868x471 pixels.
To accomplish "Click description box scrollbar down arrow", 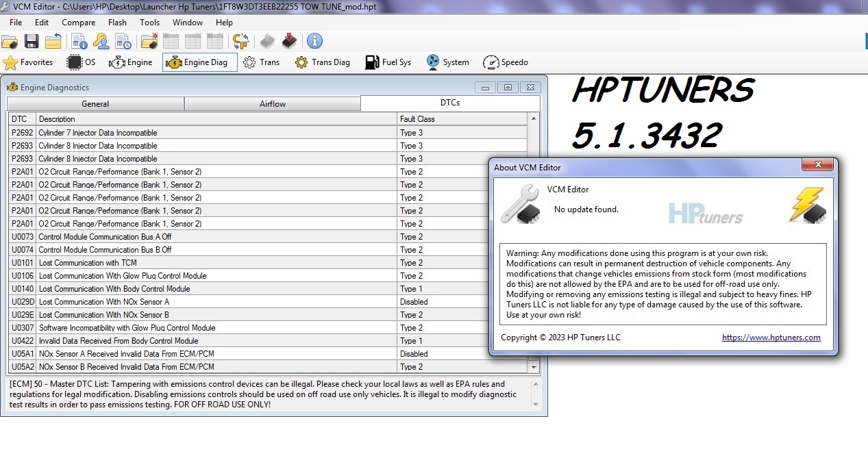I will click(536, 405).
